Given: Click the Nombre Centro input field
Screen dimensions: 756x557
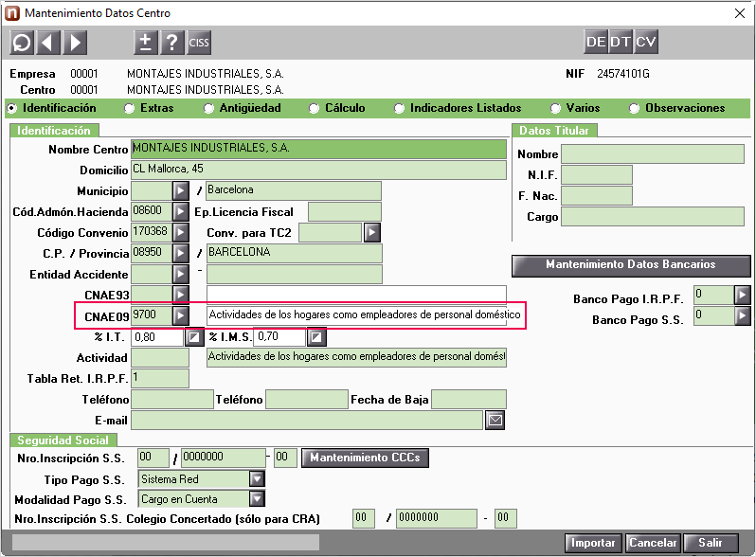Looking at the screenshot, I should point(318,149).
